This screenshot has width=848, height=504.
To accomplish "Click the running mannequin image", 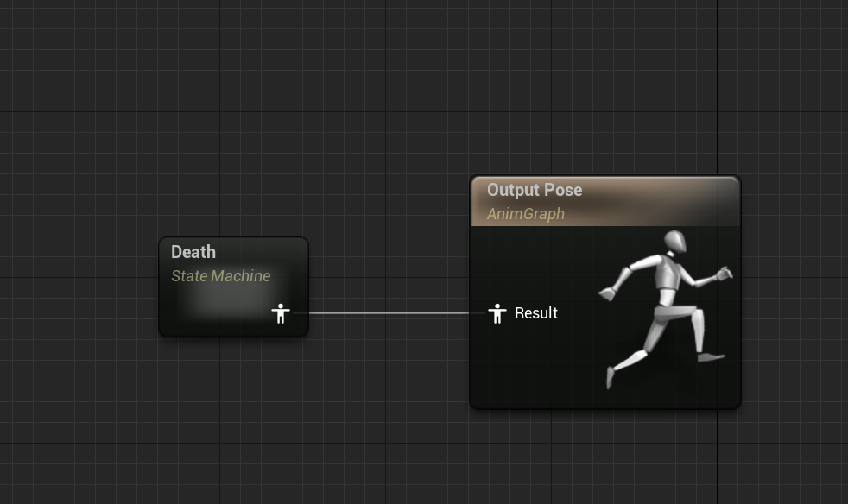I will (x=666, y=309).
